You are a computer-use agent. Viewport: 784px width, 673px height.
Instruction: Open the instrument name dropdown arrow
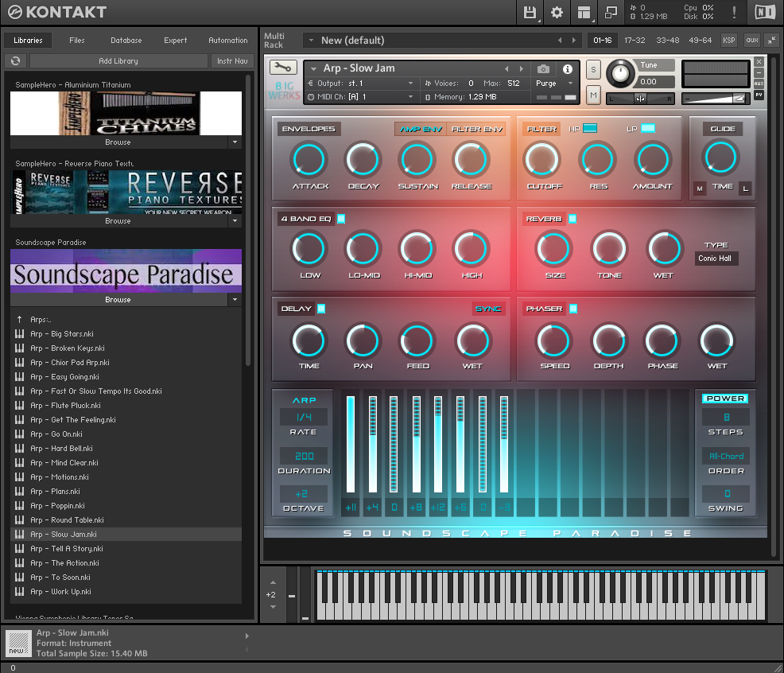313,68
